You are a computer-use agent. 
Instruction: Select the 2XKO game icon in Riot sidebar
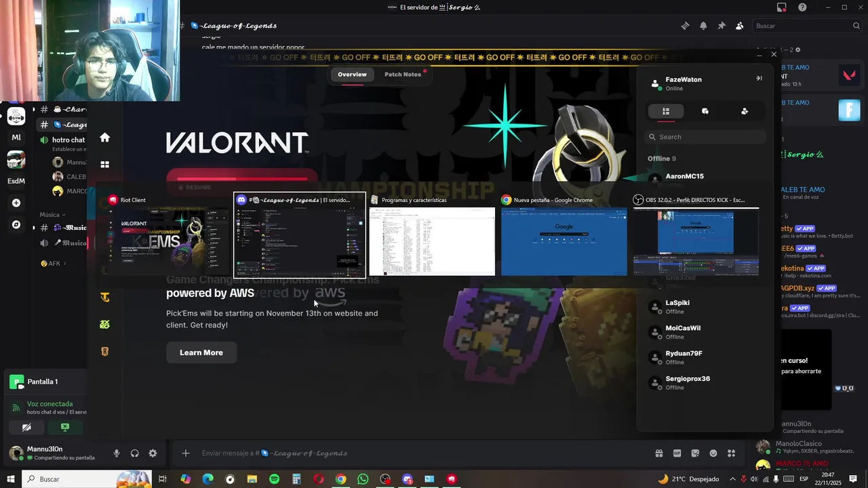(104, 325)
